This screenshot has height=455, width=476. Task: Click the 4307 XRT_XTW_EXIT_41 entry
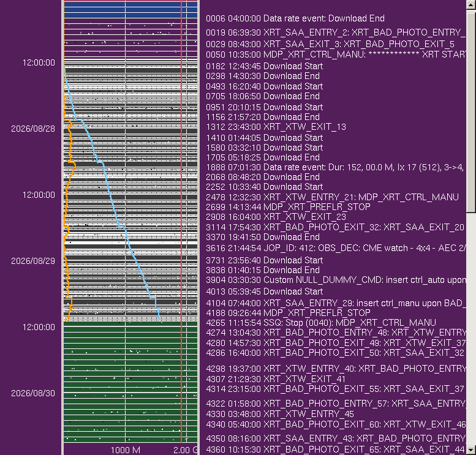coord(275,379)
